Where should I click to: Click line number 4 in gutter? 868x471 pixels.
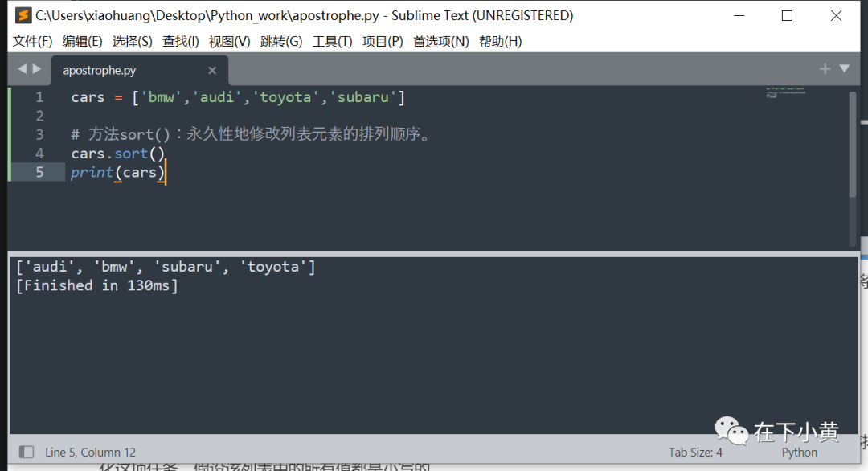click(39, 154)
